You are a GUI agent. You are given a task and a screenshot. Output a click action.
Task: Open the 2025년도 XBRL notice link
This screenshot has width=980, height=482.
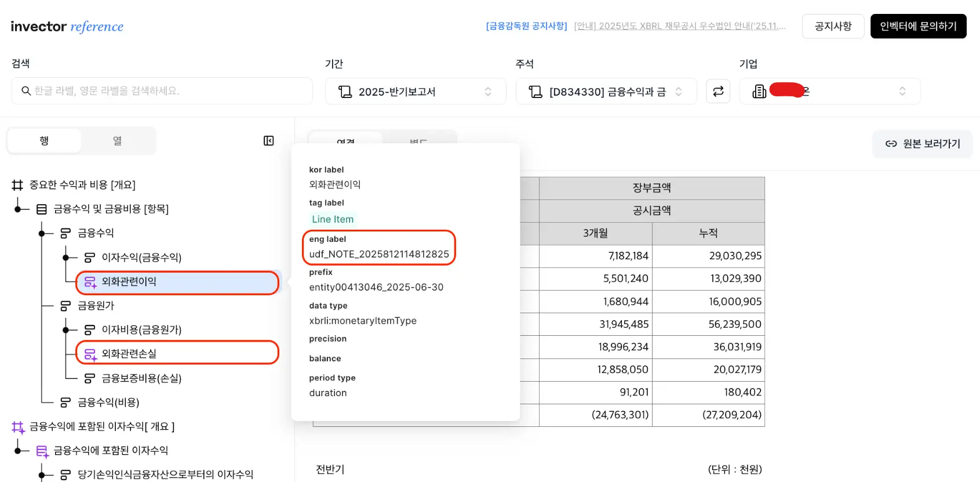coord(679,26)
